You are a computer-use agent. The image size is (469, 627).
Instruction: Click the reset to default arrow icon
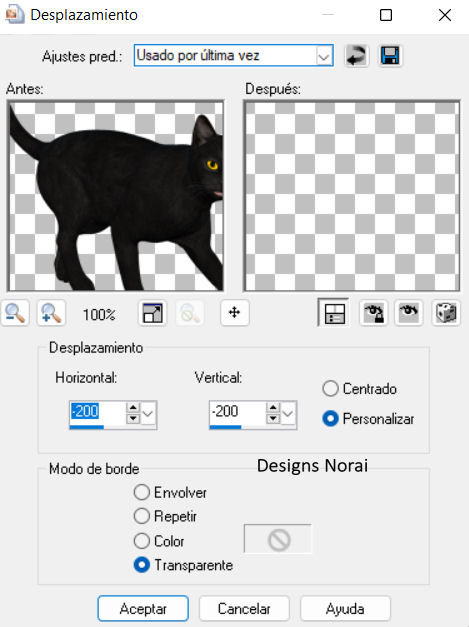(x=356, y=56)
